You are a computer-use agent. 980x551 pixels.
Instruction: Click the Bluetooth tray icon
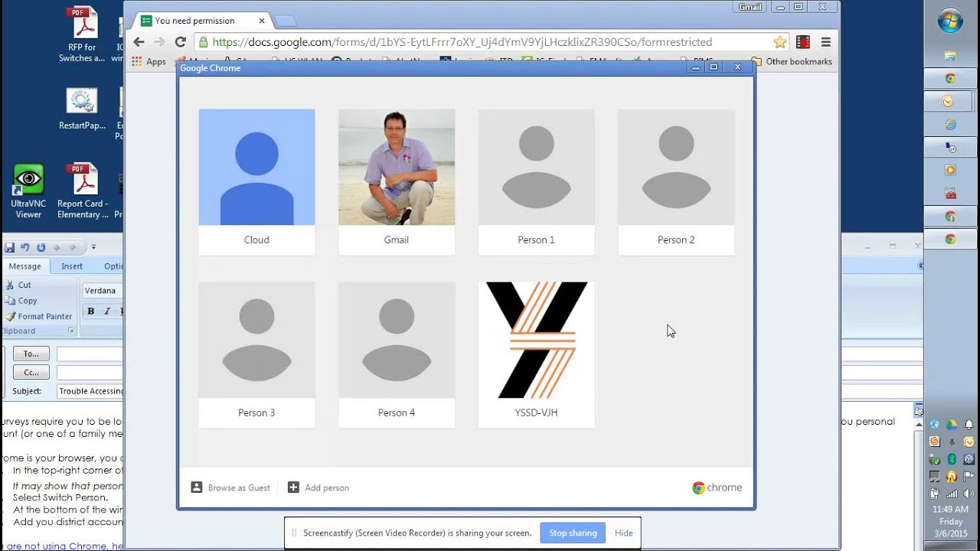coord(951,459)
